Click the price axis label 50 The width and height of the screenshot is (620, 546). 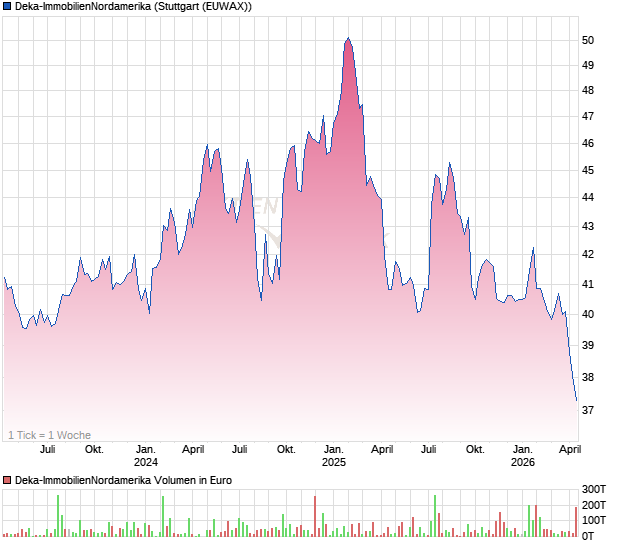[588, 40]
